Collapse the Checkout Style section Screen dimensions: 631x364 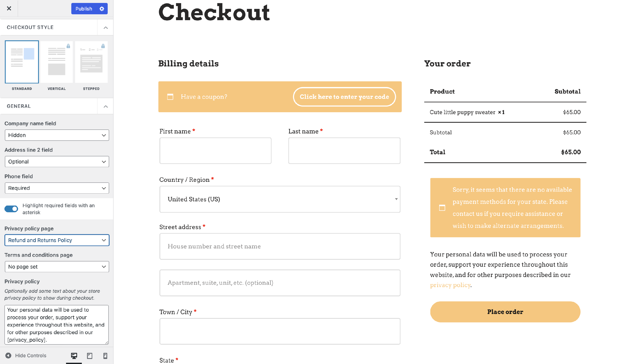(x=106, y=28)
